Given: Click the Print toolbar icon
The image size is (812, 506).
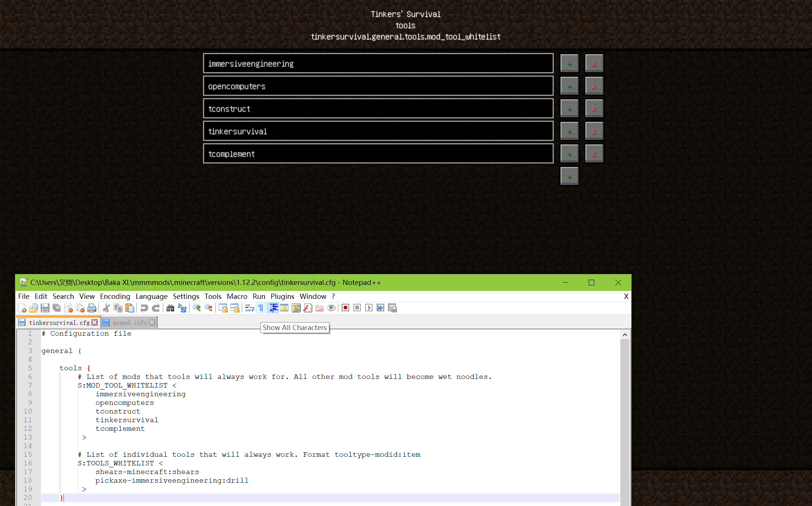Looking at the screenshot, I should click(92, 308).
